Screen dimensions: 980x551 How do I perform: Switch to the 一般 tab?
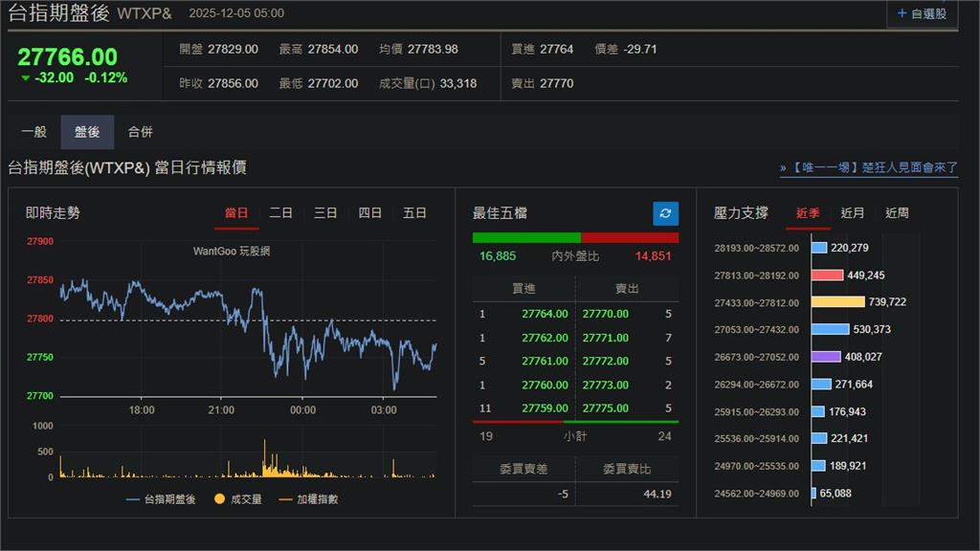click(34, 131)
